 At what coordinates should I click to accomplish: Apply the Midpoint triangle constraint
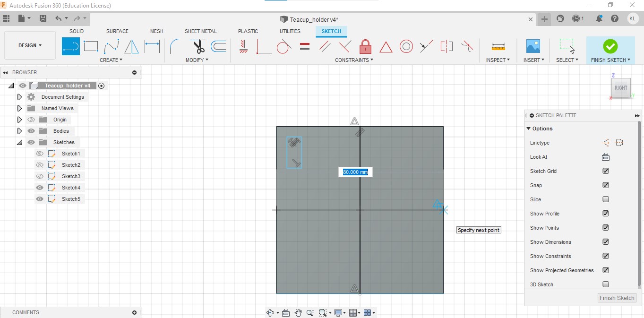pyautogui.click(x=386, y=47)
